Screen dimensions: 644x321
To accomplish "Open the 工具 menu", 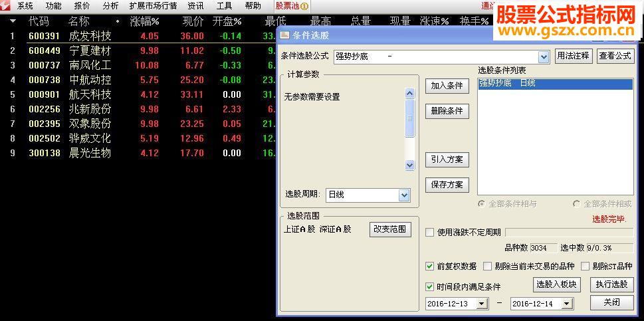I will coord(224,6).
